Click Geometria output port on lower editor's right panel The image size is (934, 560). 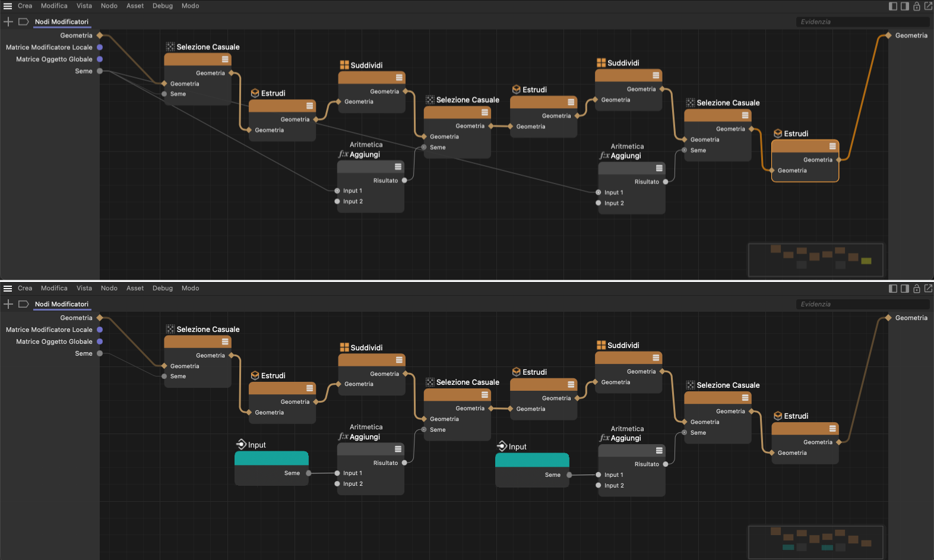click(888, 318)
